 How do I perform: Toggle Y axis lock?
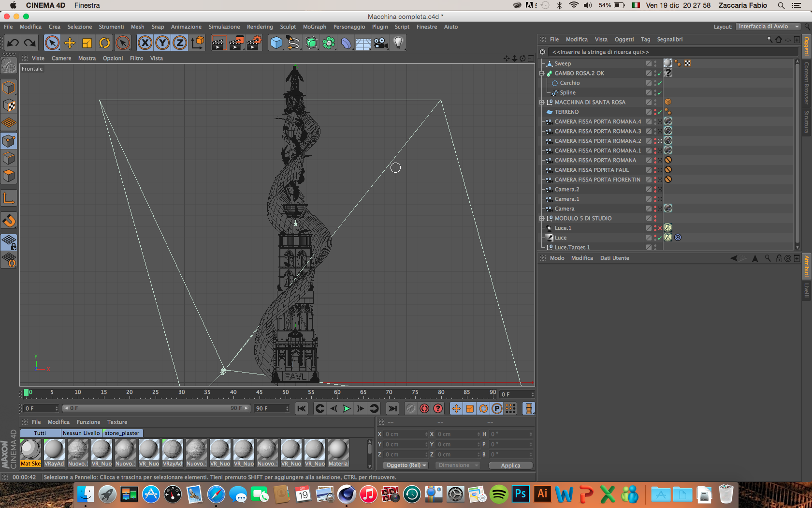click(162, 43)
